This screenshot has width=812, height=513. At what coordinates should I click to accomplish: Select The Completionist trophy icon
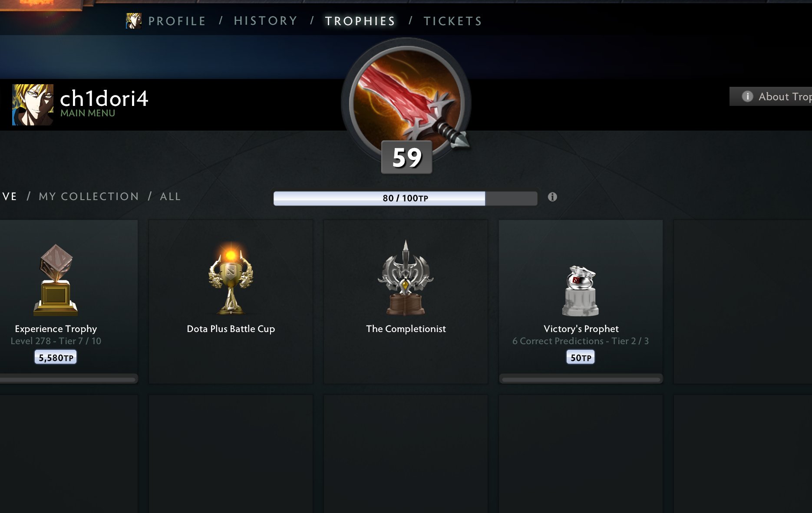click(406, 278)
